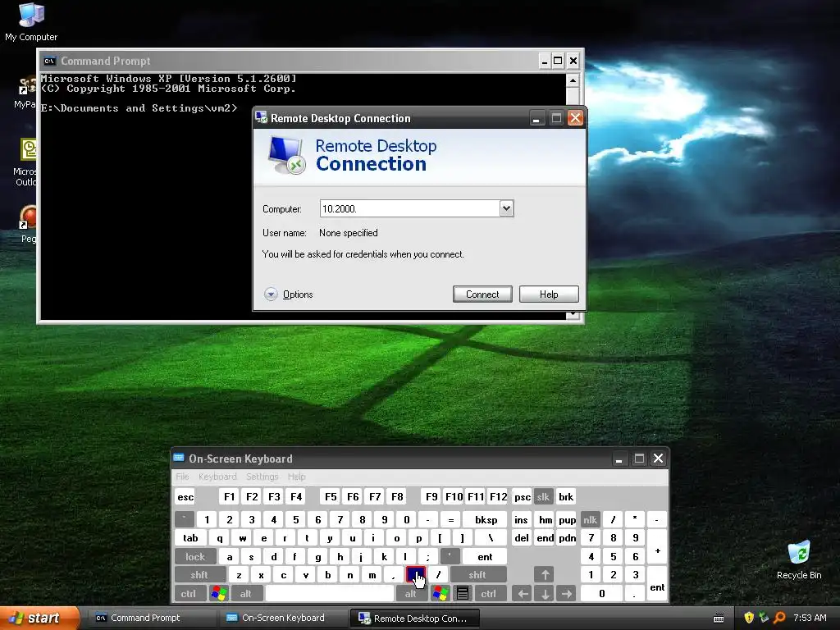
Task: Toggle the right shft key
Action: [477, 575]
